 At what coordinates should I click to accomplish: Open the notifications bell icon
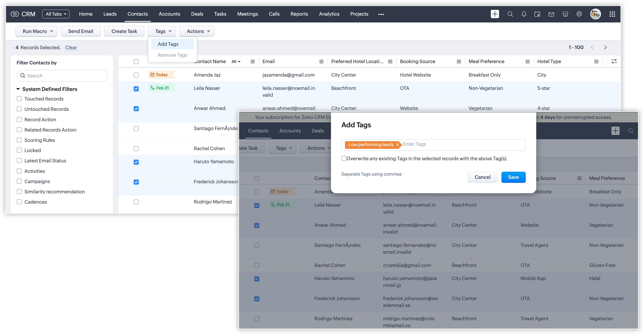(524, 14)
